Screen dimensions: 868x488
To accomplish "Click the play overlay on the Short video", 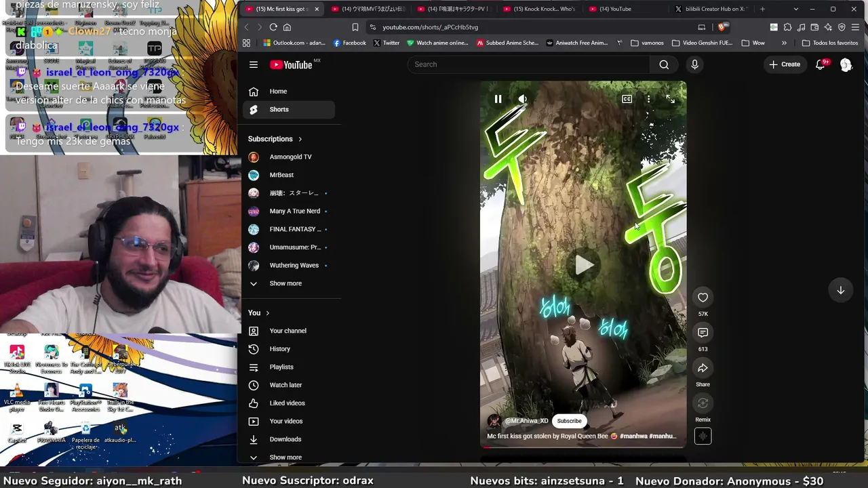I will [583, 265].
